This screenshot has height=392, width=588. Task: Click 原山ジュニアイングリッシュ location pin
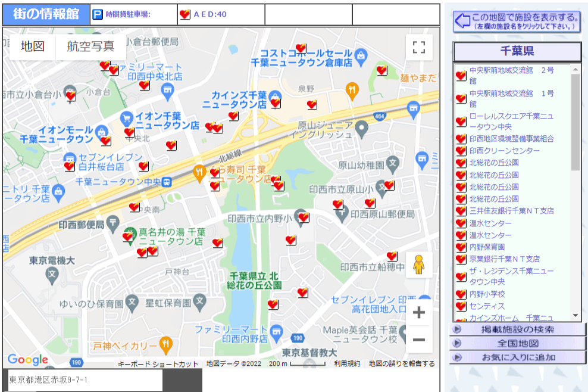[361, 129]
